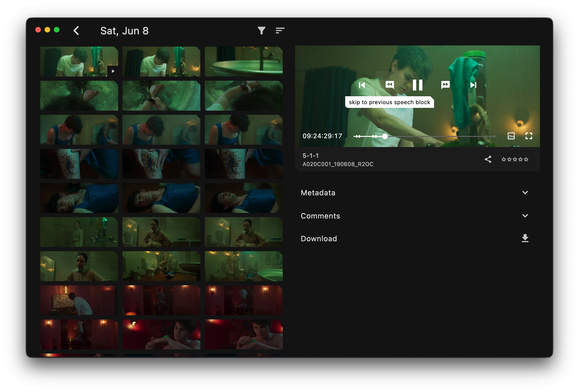Open the filter options

(261, 30)
